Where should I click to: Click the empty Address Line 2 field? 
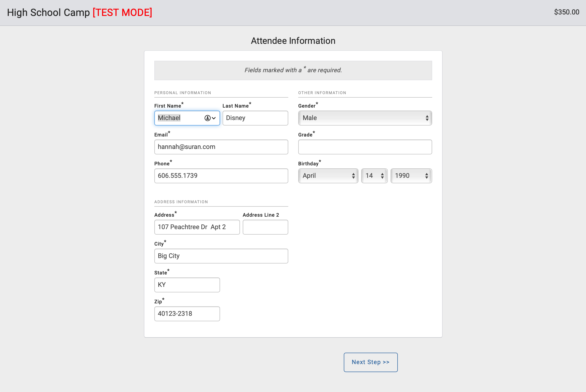pyautogui.click(x=265, y=227)
